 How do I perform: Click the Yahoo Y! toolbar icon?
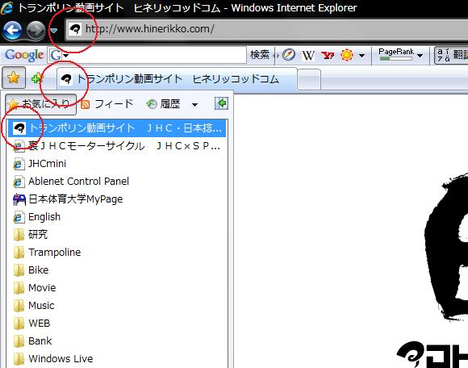[x=327, y=55]
